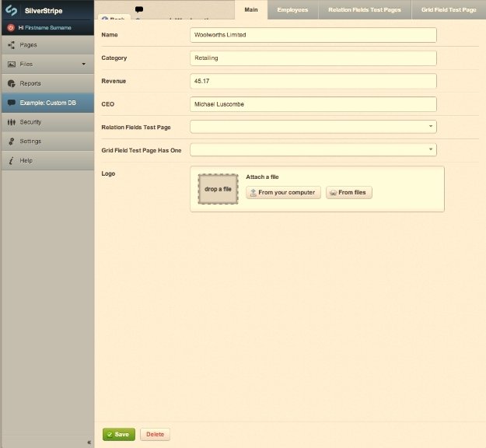Expand the Files menu arrow

click(x=84, y=64)
